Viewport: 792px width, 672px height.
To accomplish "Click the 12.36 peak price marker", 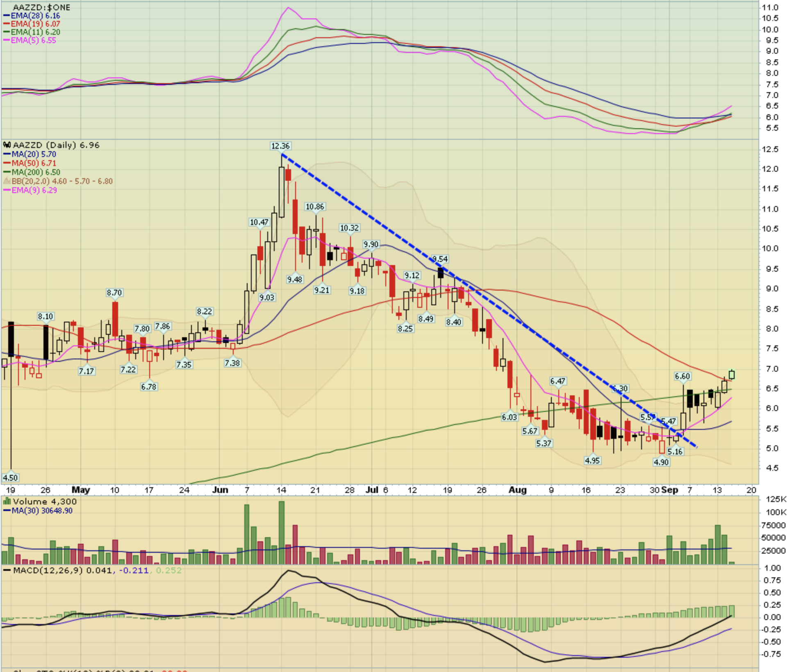I will (x=281, y=146).
